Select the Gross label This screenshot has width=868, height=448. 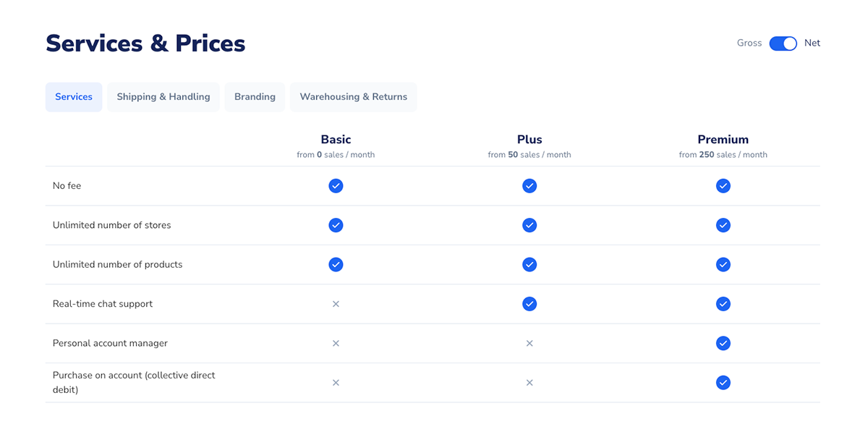[x=749, y=43]
